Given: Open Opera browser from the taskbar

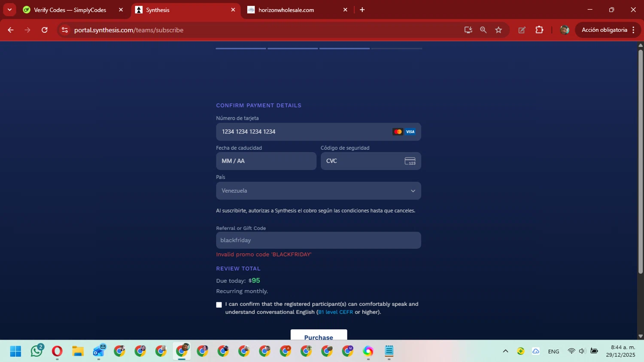Looking at the screenshot, I should tap(57, 351).
